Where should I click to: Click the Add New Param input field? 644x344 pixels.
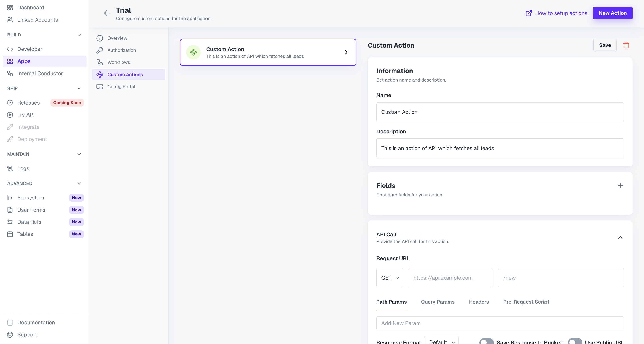point(500,323)
